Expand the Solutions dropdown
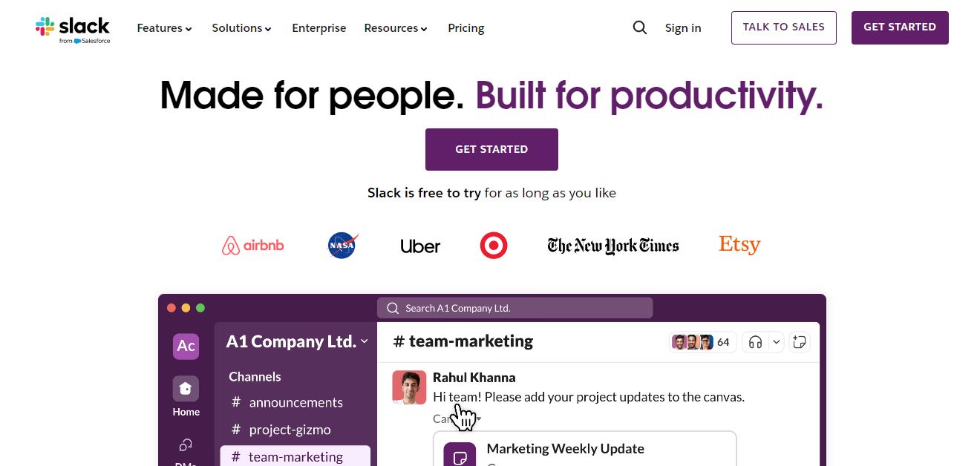 point(241,28)
